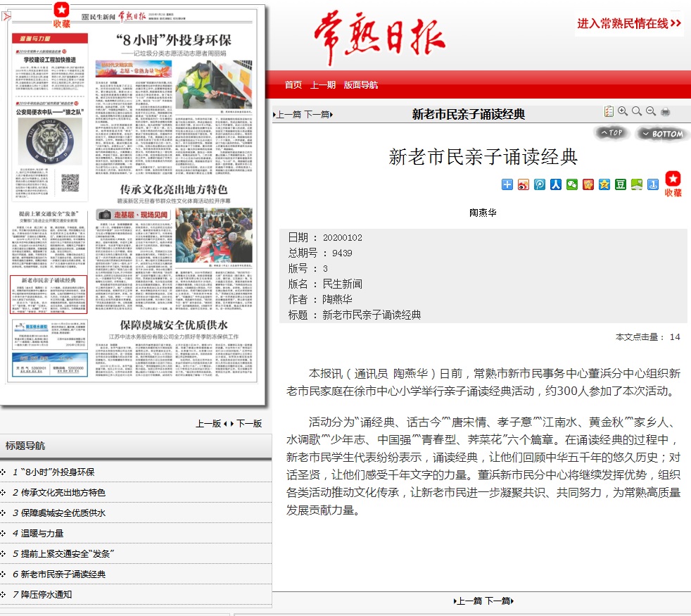Click the 常熟日报 masthead logo
Image resolution: width=691 pixels, height=616 pixels.
coord(380,38)
